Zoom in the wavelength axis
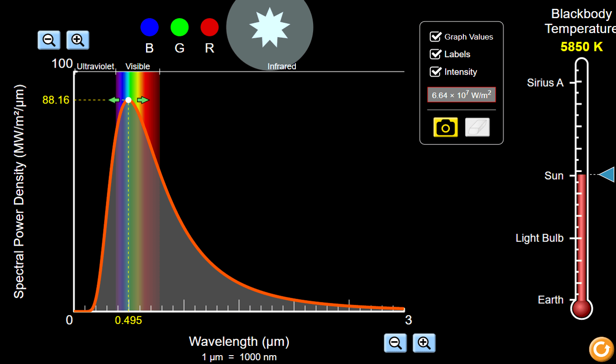Viewport: 616px width, 364px height. pos(424,343)
